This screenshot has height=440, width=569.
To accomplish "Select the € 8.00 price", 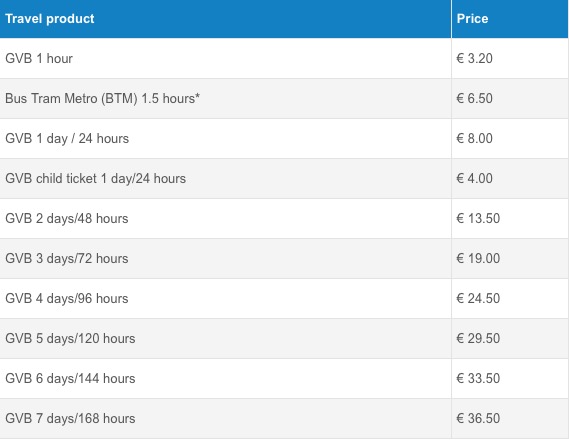I will (474, 138).
